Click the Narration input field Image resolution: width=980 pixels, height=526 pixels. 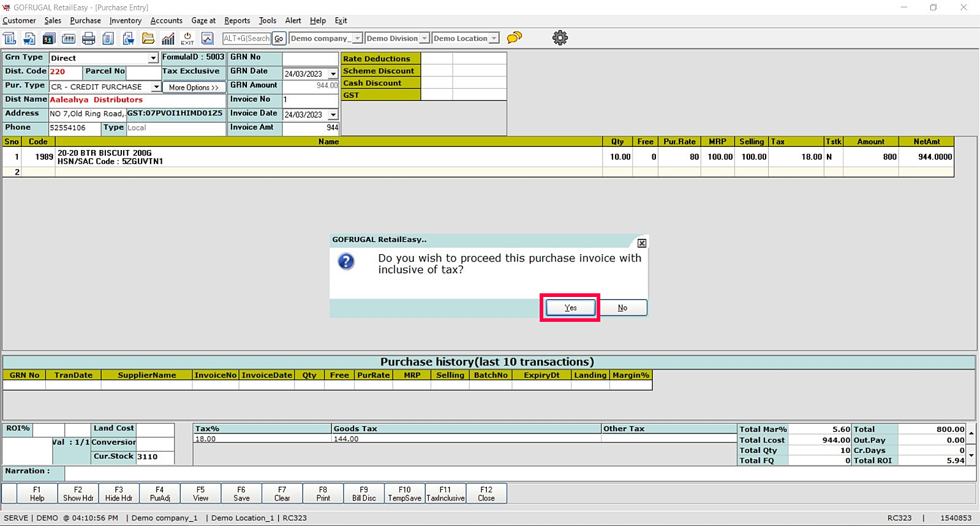[x=520, y=473]
